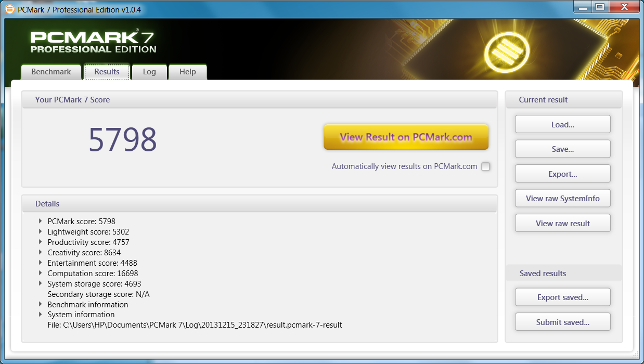Click the Load... button
This screenshot has height=364, width=644.
(x=563, y=124)
